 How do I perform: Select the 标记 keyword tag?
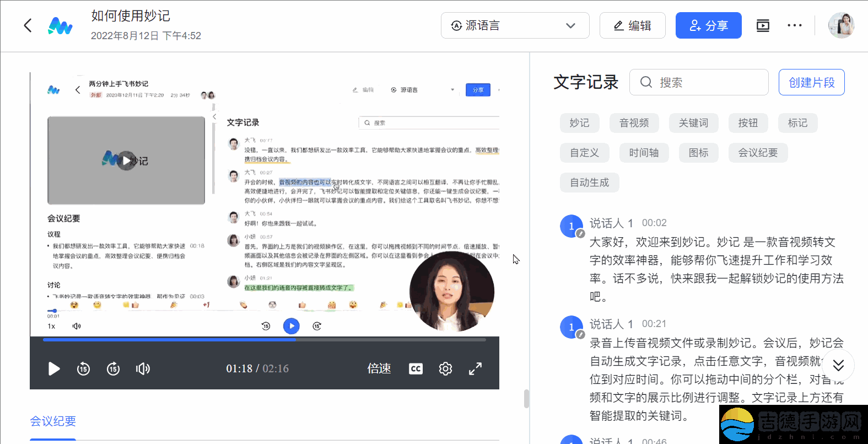[797, 123]
